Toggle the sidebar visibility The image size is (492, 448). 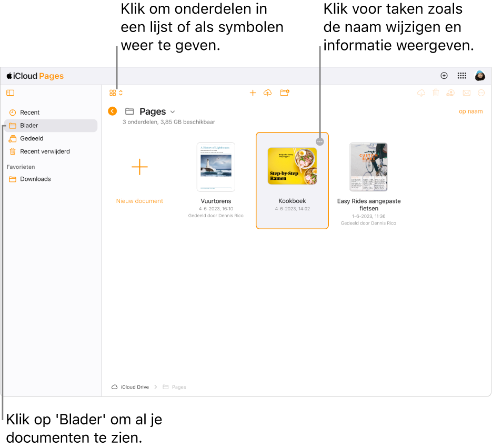coord(10,93)
